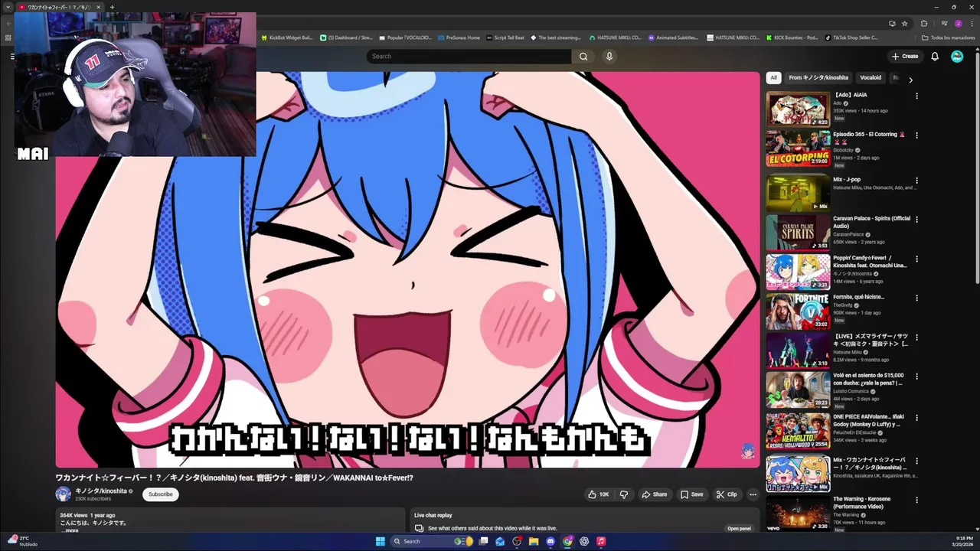Open options for Caravan Palace Spirits video
980x551 pixels.
coord(916,219)
